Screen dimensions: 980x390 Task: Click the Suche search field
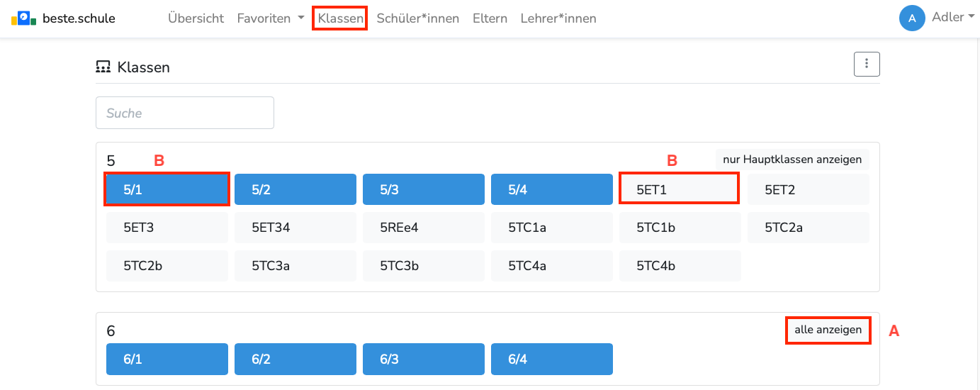coord(185,113)
